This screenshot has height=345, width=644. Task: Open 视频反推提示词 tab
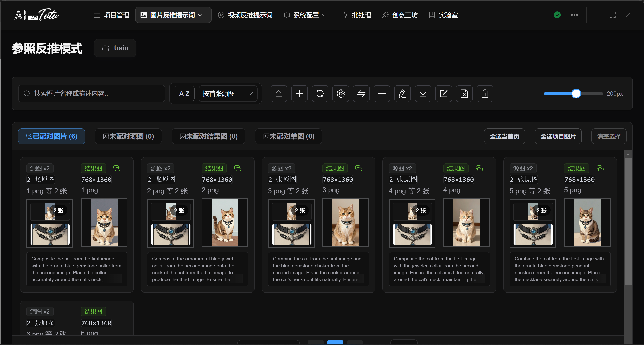click(x=245, y=15)
